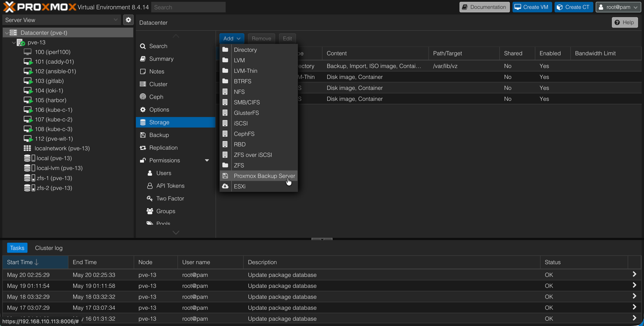Choose LVM-Thin storage type
Screen dimensions: 644x326
[x=258, y=71]
